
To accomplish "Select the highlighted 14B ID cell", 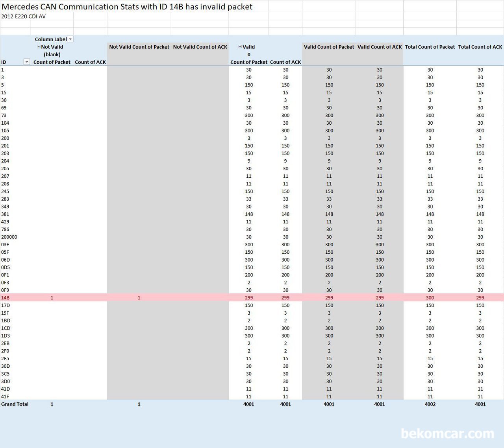I will pos(6,298).
